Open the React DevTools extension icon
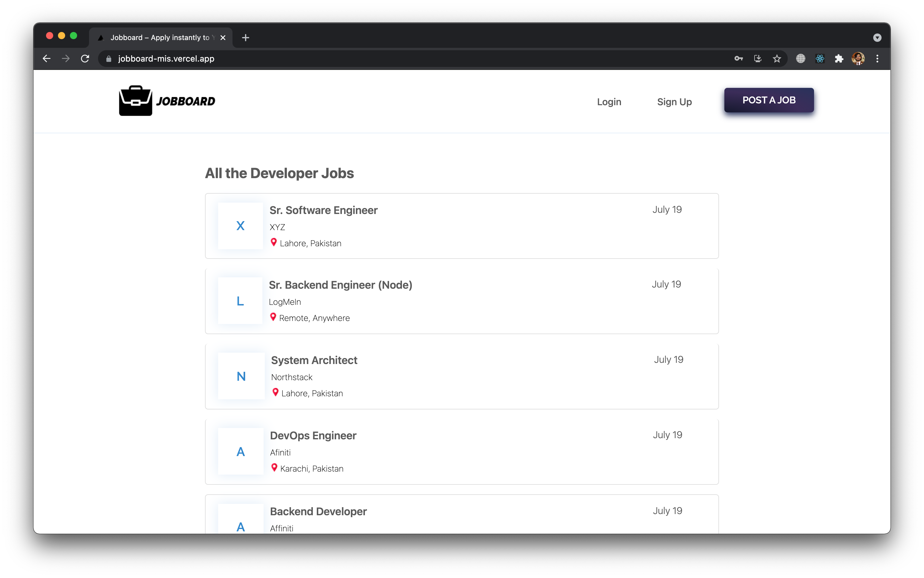This screenshot has width=924, height=578. tap(820, 59)
